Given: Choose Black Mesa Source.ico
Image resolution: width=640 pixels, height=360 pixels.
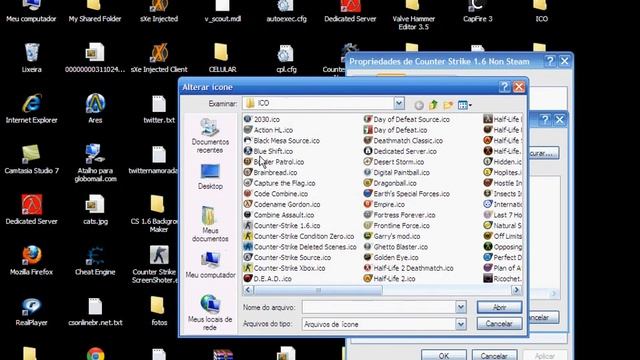Looking at the screenshot, I should tap(282, 140).
